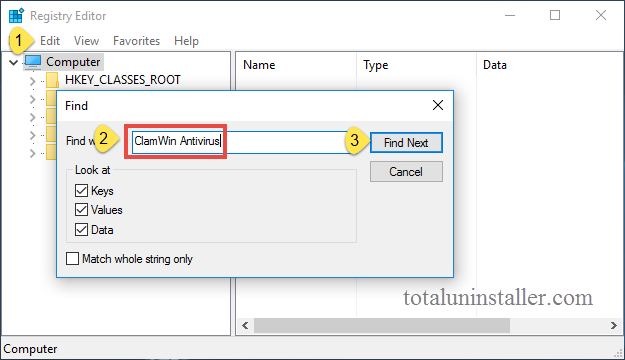625x360 pixels.
Task: Expand the third registry hive in the tree
Action: click(32, 117)
